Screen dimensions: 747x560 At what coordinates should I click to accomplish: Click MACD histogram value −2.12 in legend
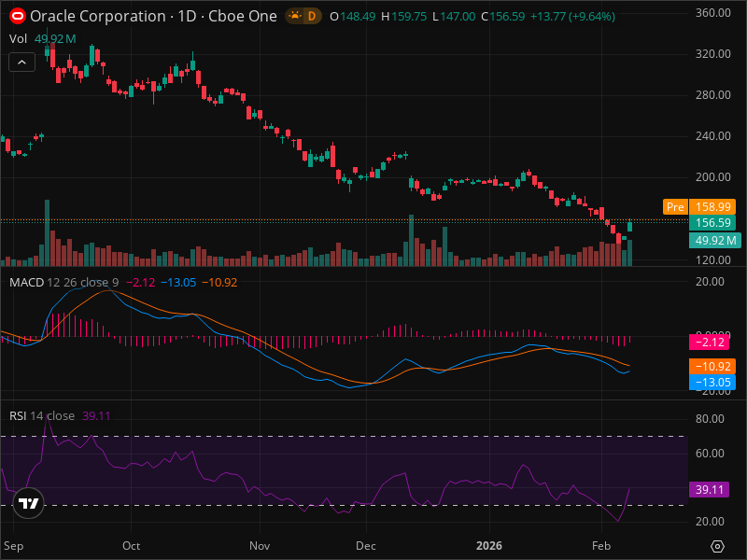coord(141,283)
